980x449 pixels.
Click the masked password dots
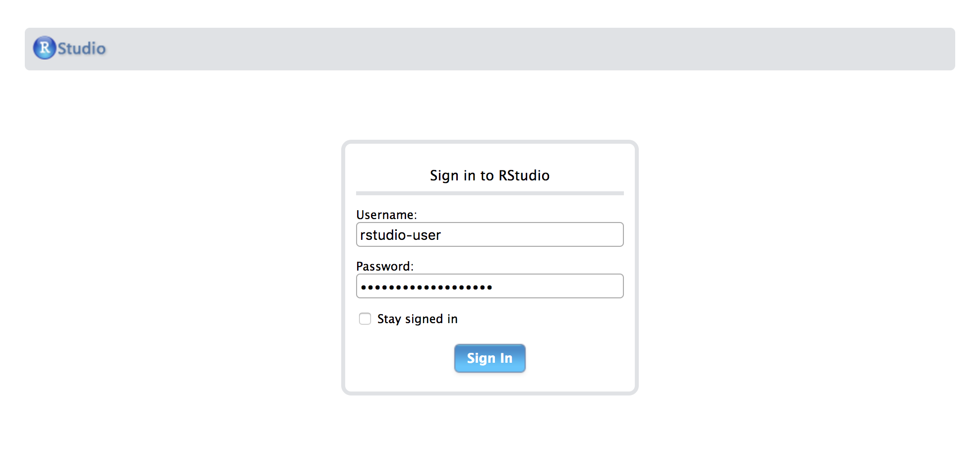coord(427,287)
